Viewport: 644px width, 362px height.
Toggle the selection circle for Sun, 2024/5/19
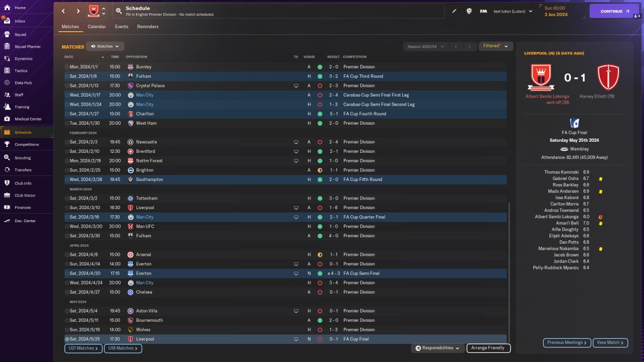tap(67, 330)
